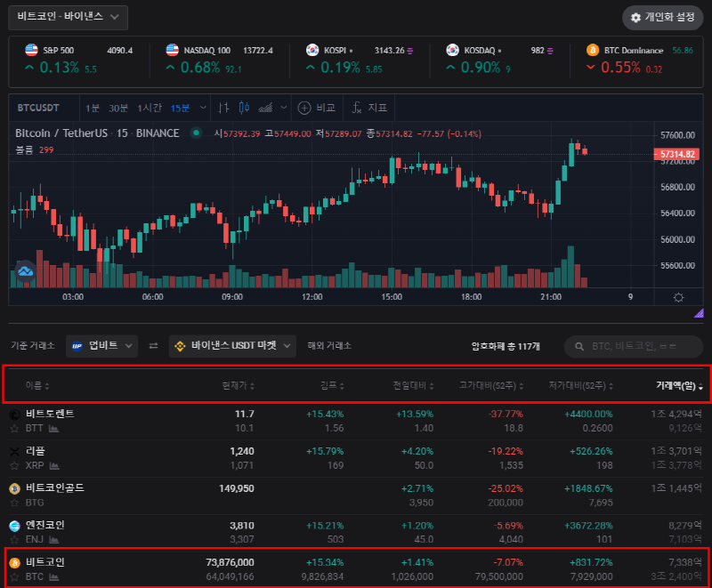Image resolution: width=712 pixels, height=588 pixels.
Task: Select the 30분 chart interval
Action: tap(118, 108)
